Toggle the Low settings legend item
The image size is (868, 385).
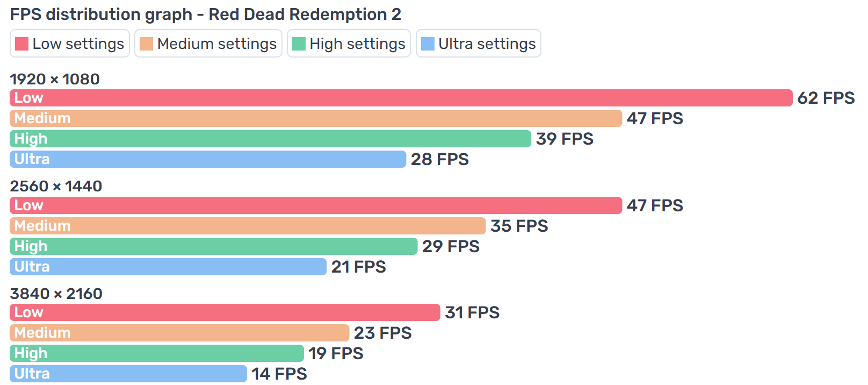coord(70,44)
